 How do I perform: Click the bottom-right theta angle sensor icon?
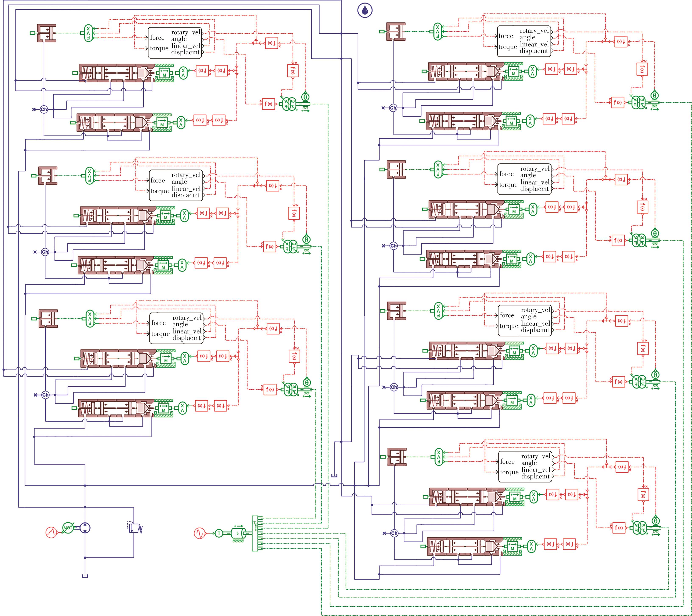656,521
